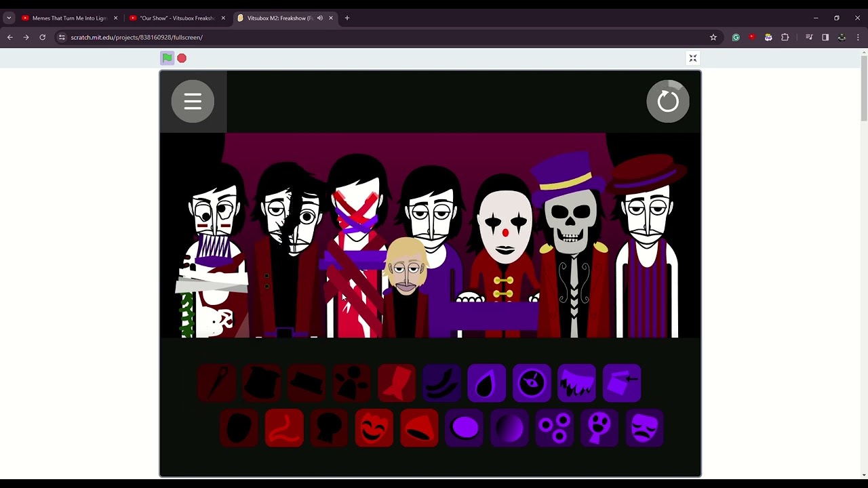Select the dark red needle sound icon
This screenshot has height=488, width=868.
pyautogui.click(x=217, y=384)
